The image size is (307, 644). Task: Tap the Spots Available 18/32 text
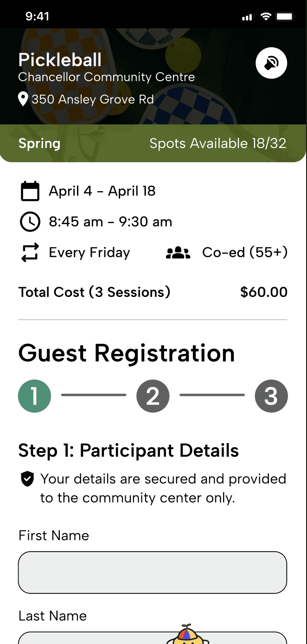coord(217,143)
